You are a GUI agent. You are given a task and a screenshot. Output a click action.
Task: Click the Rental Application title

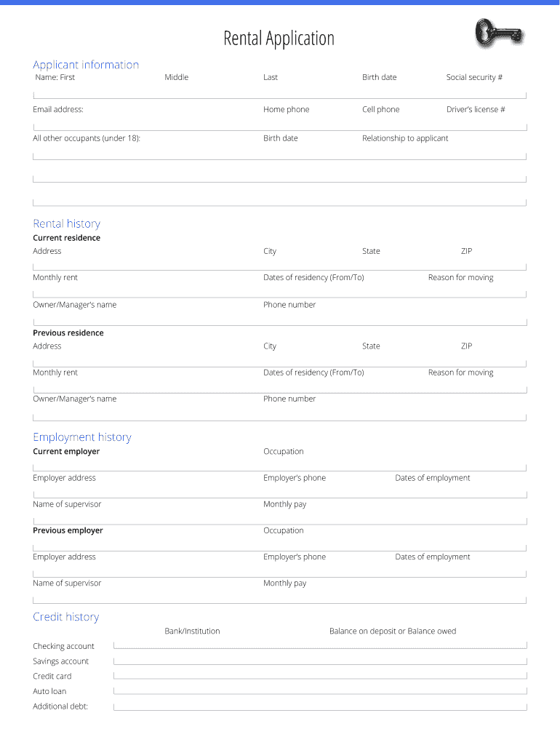click(x=279, y=38)
